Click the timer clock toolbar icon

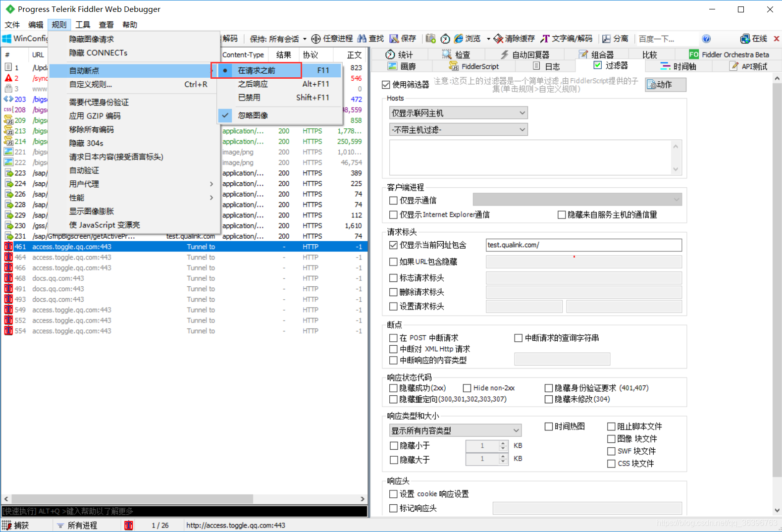click(445, 39)
